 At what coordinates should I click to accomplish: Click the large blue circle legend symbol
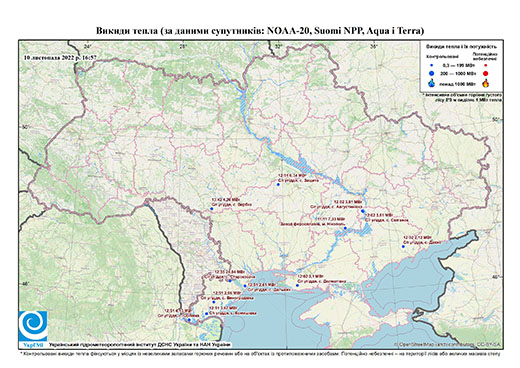(432, 73)
